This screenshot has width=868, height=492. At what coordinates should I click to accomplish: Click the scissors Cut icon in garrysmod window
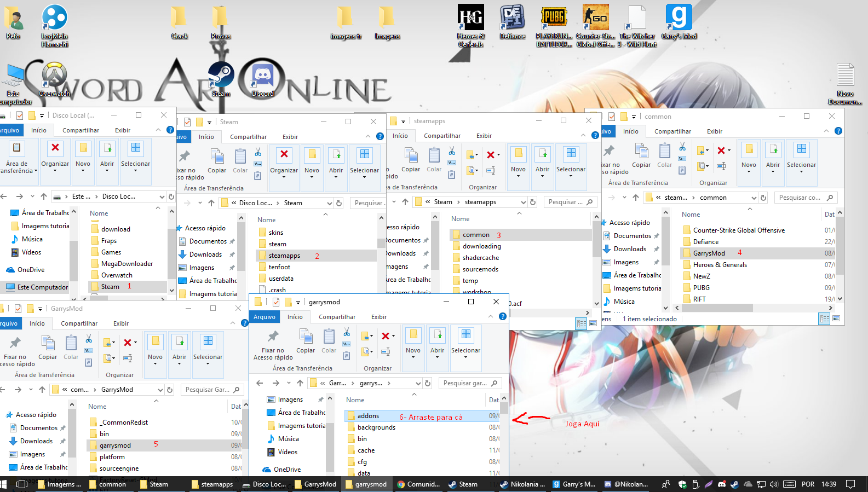click(347, 332)
